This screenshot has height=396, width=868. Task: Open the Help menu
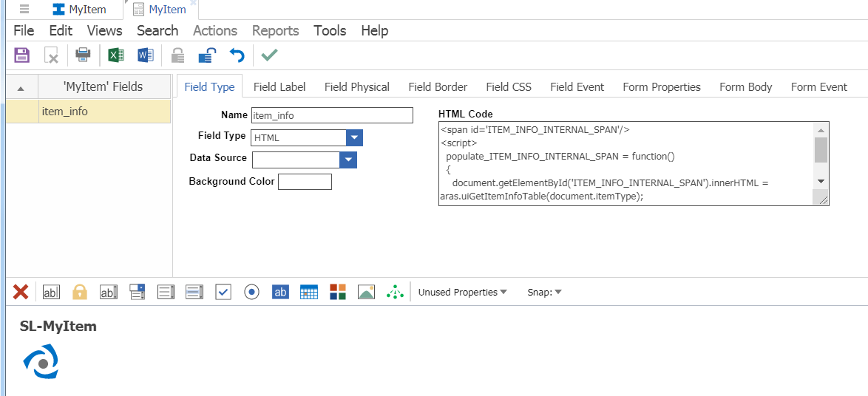375,30
